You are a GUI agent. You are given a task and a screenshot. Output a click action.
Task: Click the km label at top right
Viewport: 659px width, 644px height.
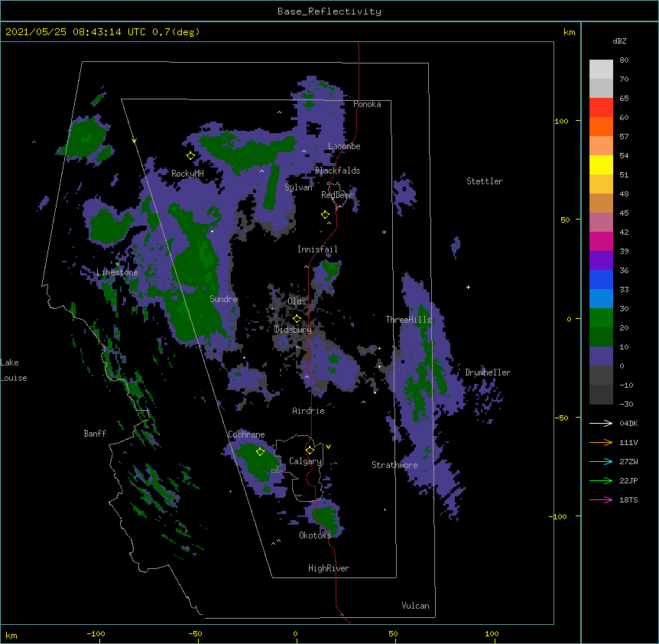pyautogui.click(x=570, y=32)
